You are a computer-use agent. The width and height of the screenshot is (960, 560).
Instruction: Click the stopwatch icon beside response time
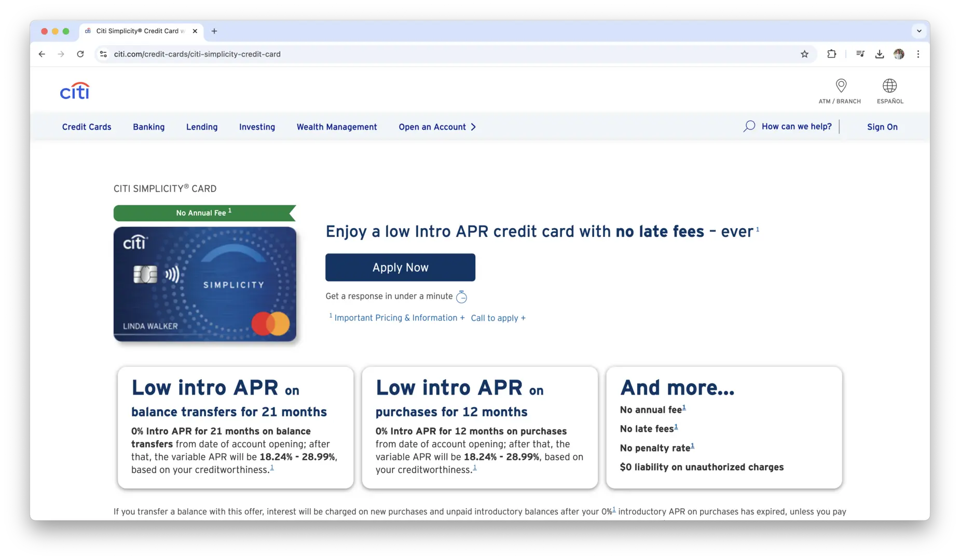(x=461, y=297)
